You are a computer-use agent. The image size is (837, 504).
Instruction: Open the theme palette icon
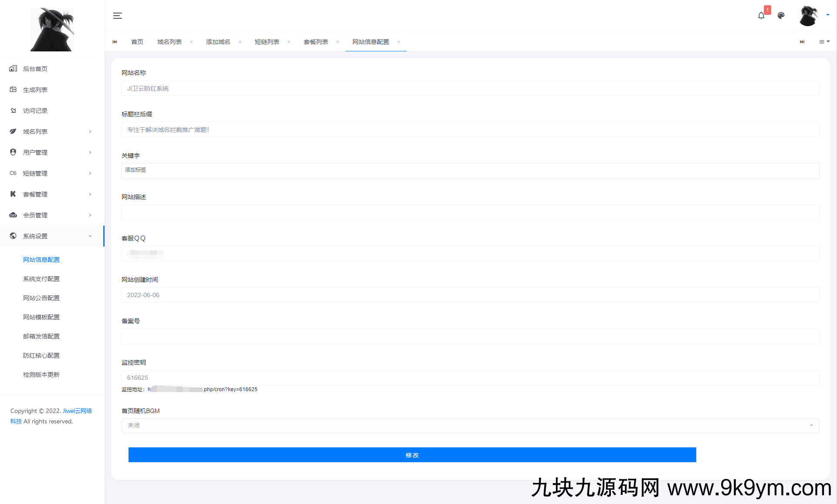coord(781,16)
